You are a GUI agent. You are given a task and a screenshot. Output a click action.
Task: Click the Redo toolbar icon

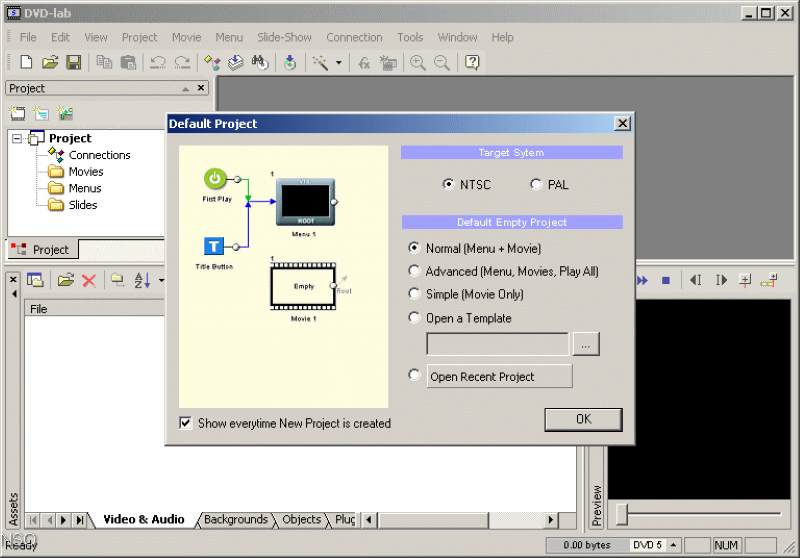pos(182,62)
